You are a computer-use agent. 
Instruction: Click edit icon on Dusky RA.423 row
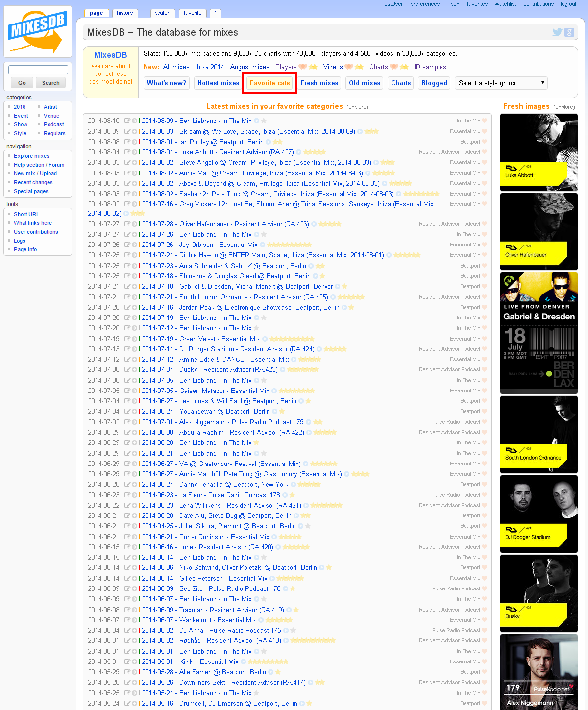(127, 370)
